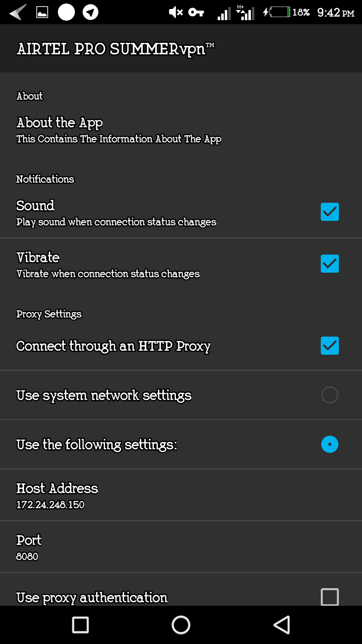The width and height of the screenshot is (362, 644).
Task: Tap the send-arrow notification icon in status bar
Action: (18, 12)
